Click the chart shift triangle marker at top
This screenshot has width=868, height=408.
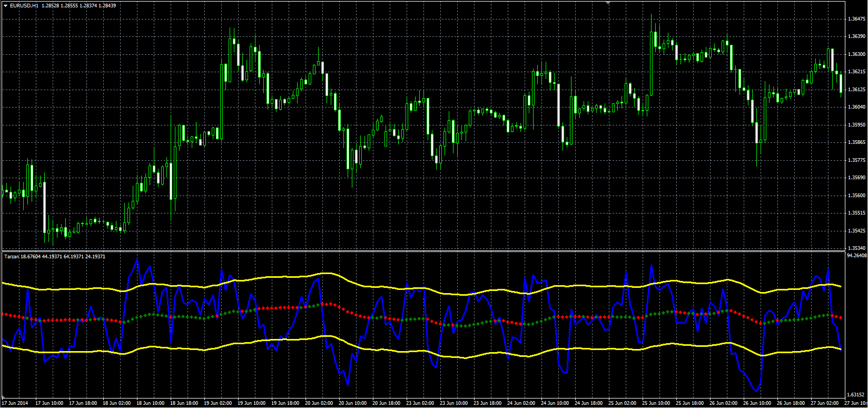(608, 3)
